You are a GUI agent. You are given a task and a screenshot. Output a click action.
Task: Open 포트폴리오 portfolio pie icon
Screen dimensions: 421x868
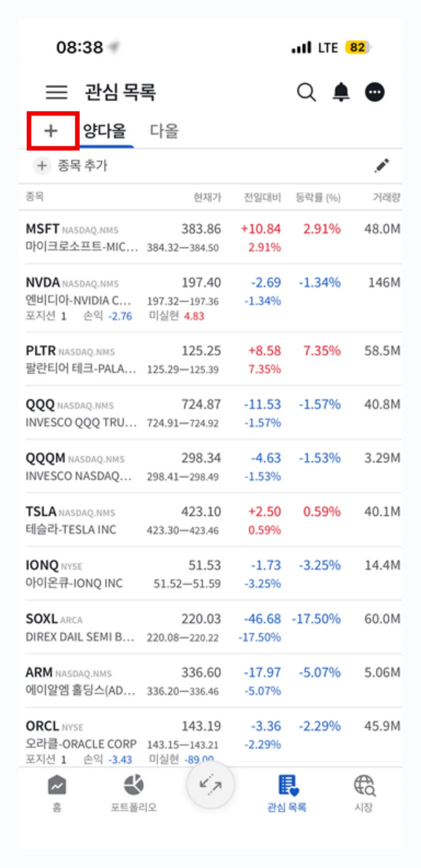click(133, 793)
